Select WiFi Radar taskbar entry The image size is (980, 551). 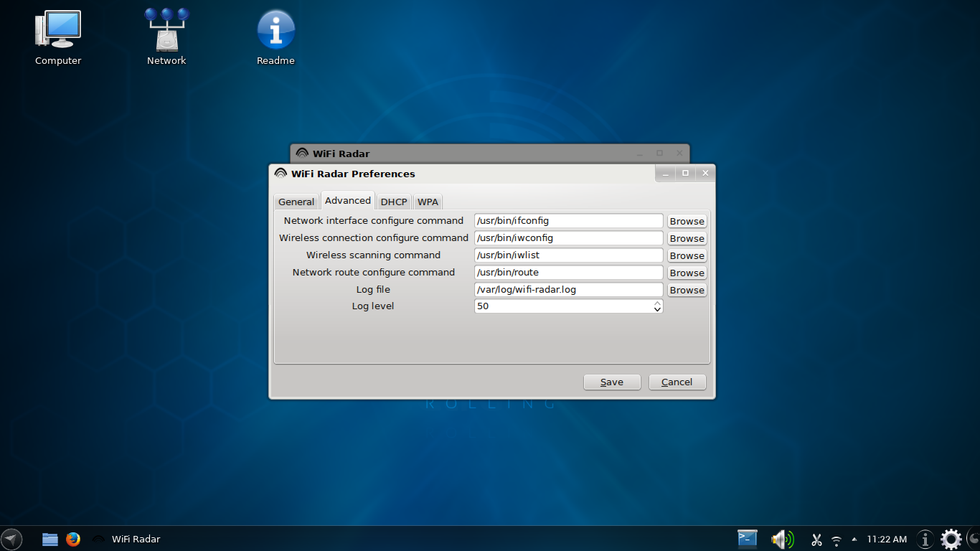126,539
